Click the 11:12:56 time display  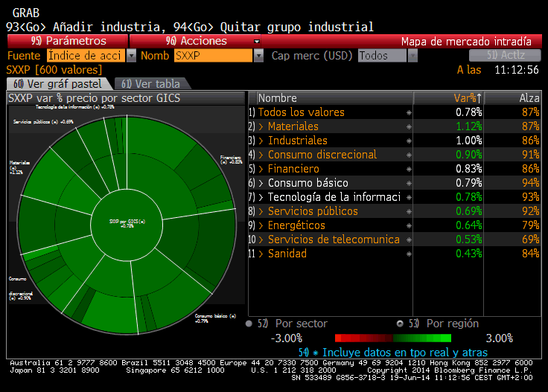click(517, 70)
